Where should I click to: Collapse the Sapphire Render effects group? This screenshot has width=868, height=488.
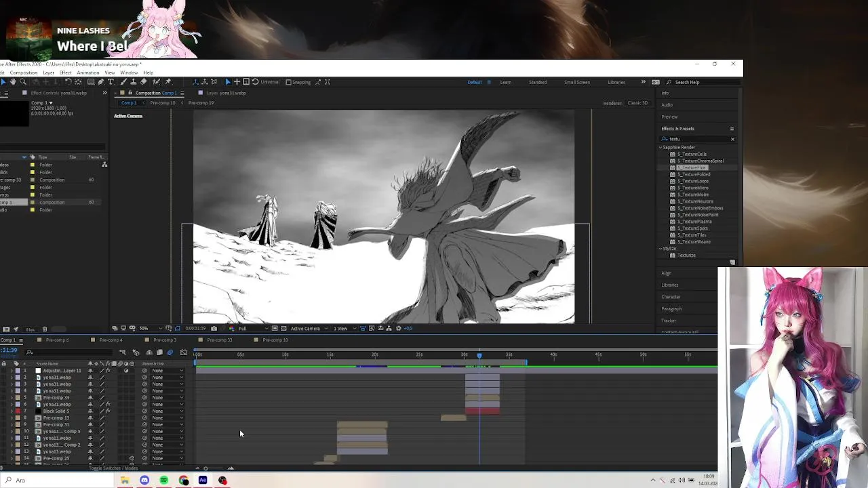coord(660,147)
